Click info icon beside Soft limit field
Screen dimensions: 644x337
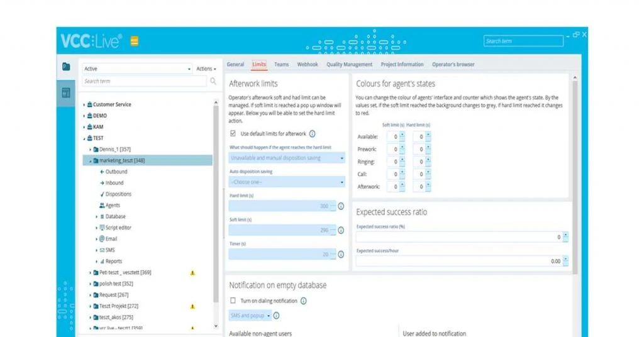341,230
